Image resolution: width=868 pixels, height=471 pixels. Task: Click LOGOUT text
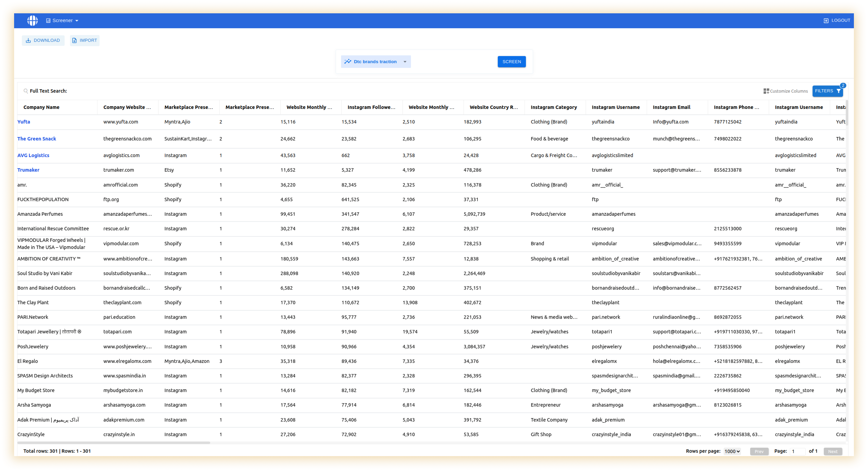coord(840,20)
